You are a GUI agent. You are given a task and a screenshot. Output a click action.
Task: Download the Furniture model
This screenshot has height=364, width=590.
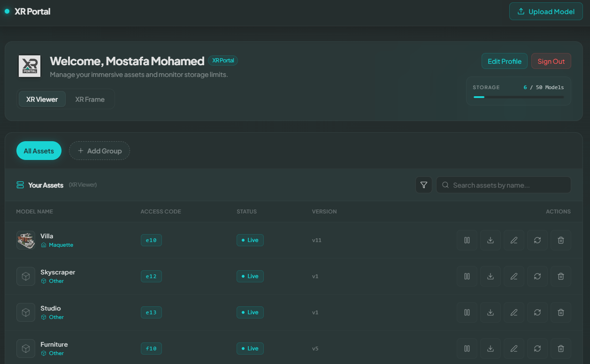[490, 349]
